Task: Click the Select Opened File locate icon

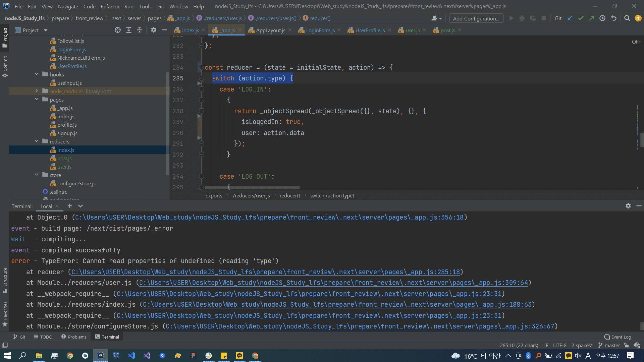Action: [118, 30]
